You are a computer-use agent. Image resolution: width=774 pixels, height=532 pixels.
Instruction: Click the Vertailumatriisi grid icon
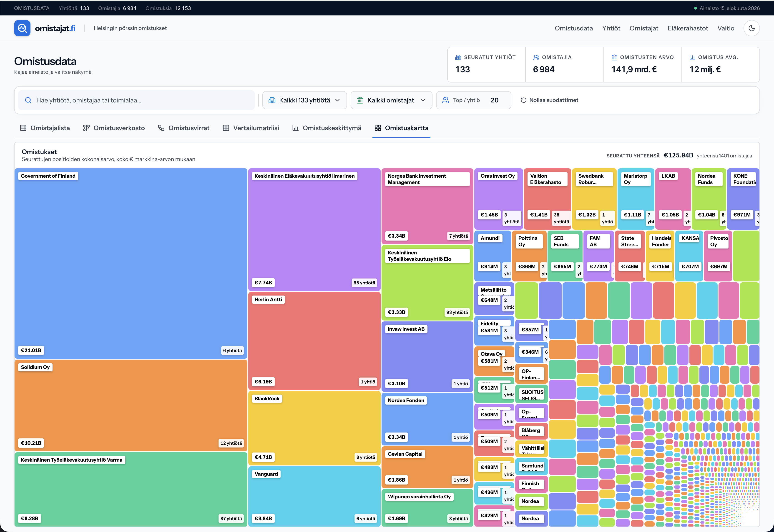[x=226, y=128]
